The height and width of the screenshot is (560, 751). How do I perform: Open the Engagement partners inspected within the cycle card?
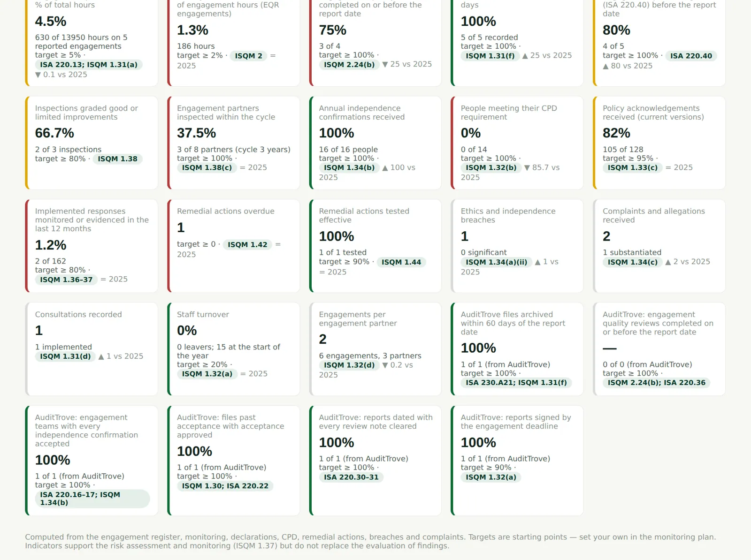pyautogui.click(x=233, y=143)
